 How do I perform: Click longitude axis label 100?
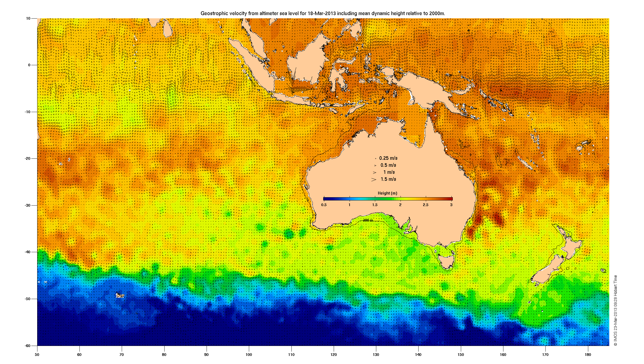click(x=249, y=355)
